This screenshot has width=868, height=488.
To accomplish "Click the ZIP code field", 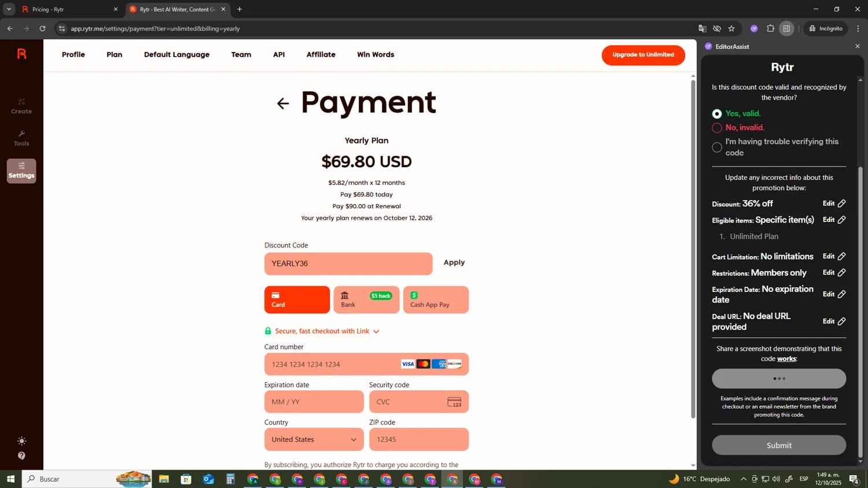I will 419,439.
